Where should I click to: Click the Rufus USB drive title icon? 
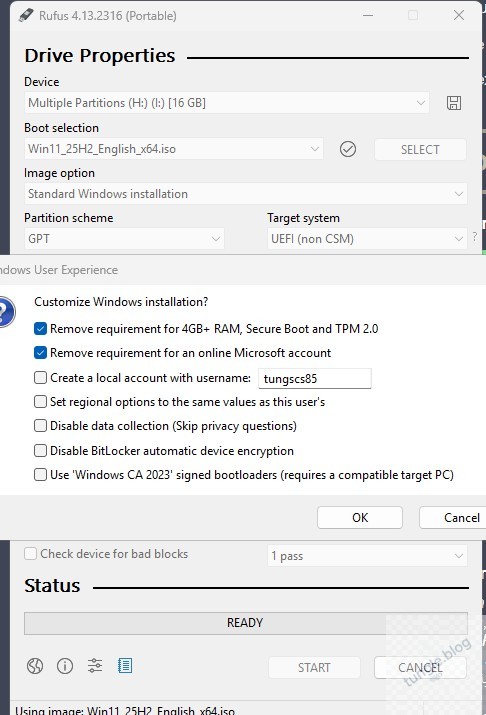26,15
